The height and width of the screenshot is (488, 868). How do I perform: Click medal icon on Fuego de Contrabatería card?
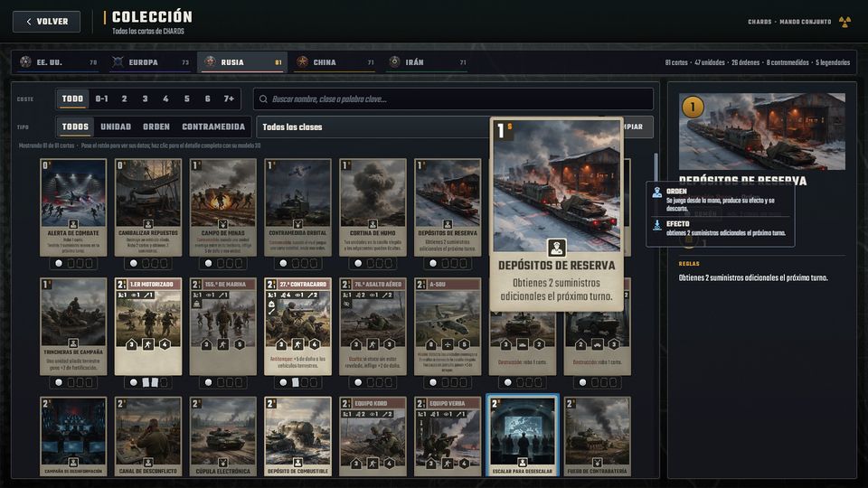coord(597,463)
